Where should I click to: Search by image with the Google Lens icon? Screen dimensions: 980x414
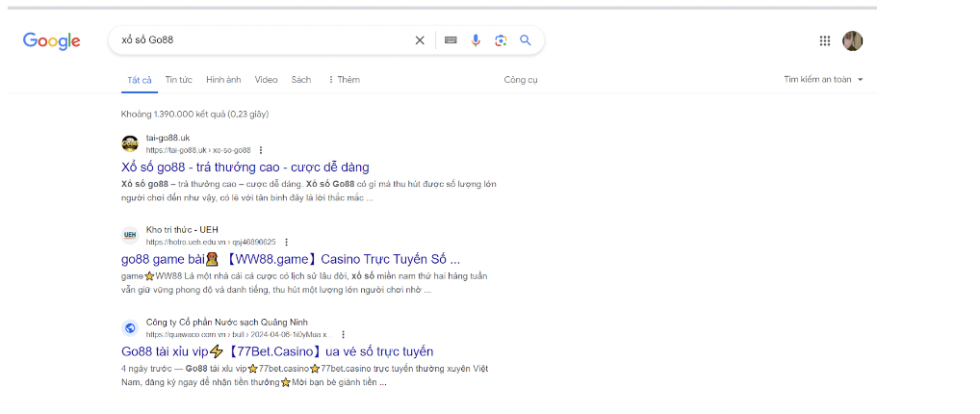[501, 40]
